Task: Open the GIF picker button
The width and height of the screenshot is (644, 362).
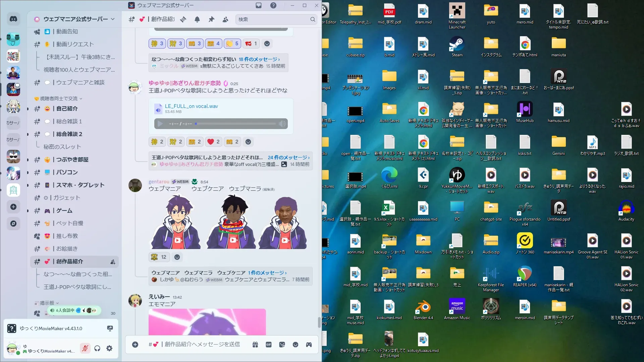Action: click(x=269, y=345)
